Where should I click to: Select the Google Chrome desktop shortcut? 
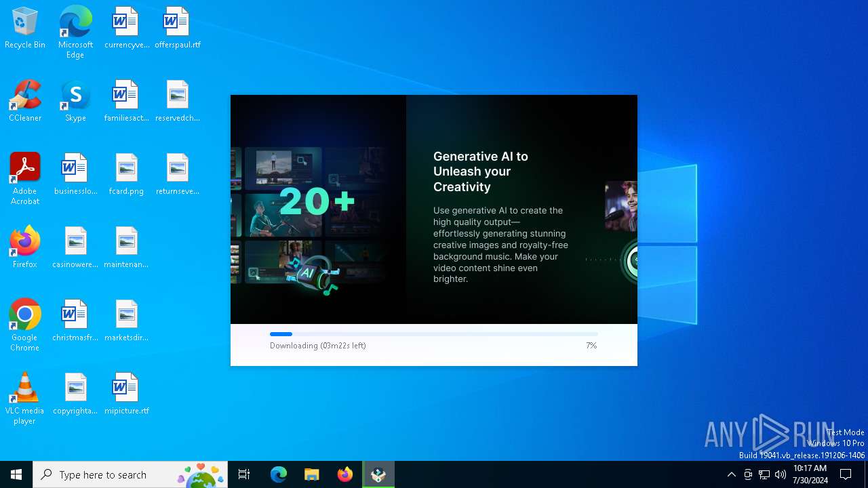[x=25, y=325]
